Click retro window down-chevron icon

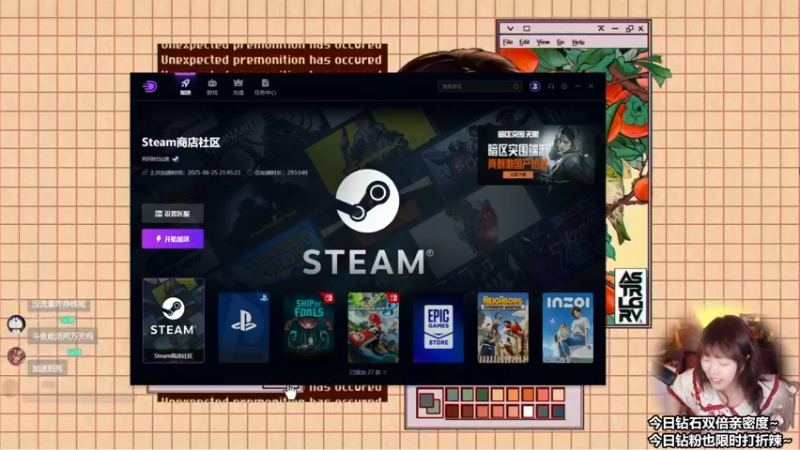pyautogui.click(x=510, y=29)
